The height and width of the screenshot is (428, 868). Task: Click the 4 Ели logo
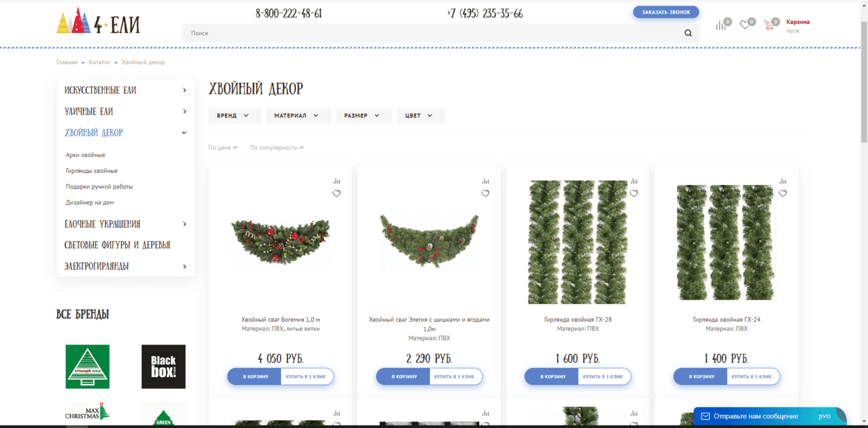(x=98, y=21)
